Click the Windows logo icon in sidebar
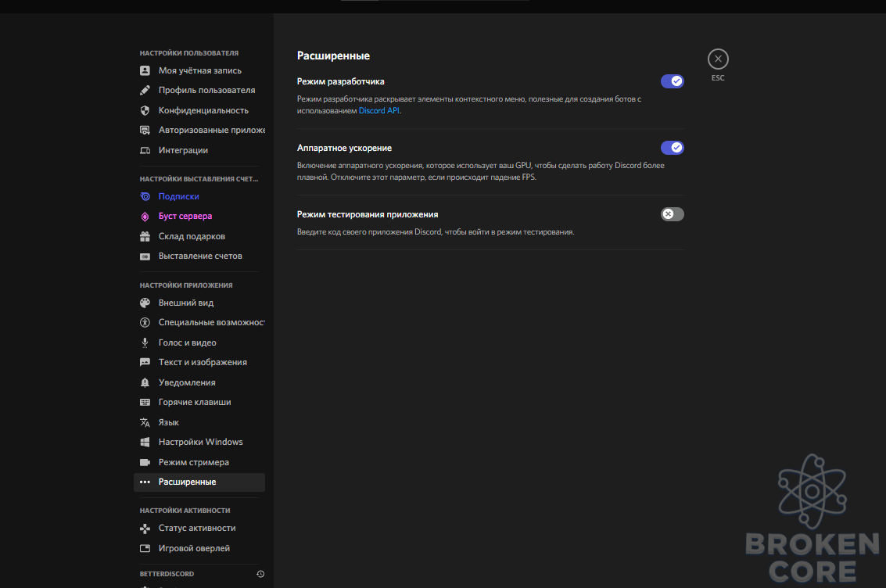 click(145, 442)
